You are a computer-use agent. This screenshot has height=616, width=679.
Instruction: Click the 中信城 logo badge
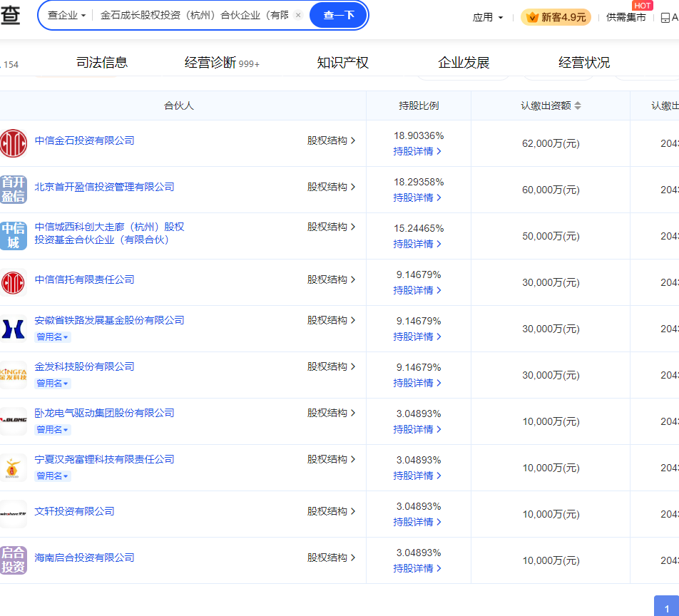click(x=13, y=236)
